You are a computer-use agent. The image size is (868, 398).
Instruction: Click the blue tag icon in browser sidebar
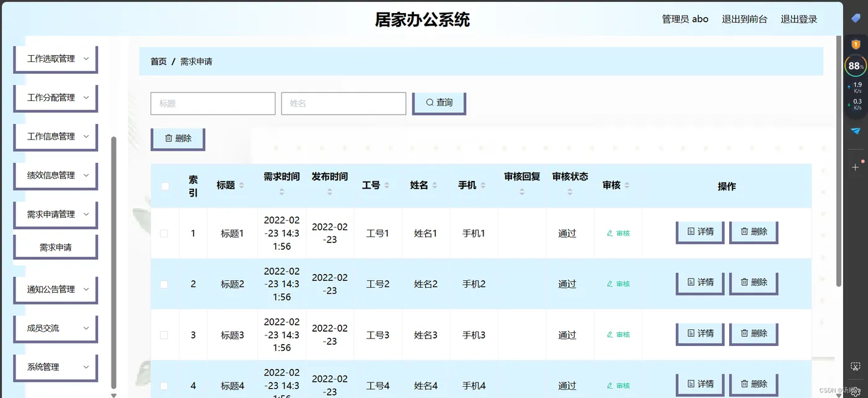[x=856, y=19]
